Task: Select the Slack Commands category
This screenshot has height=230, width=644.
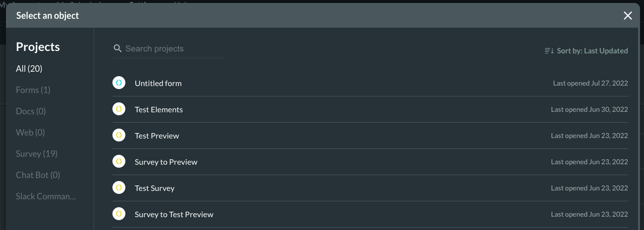Action: pos(46,196)
